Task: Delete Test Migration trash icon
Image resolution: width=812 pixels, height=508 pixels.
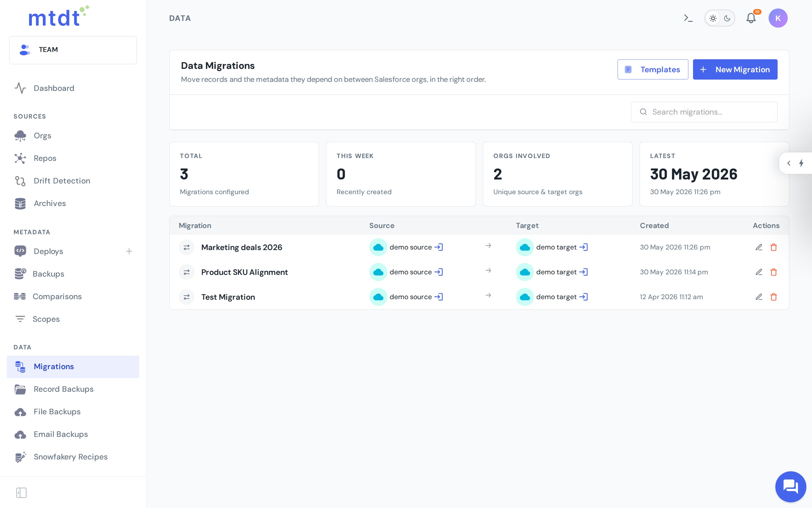Action: click(774, 297)
